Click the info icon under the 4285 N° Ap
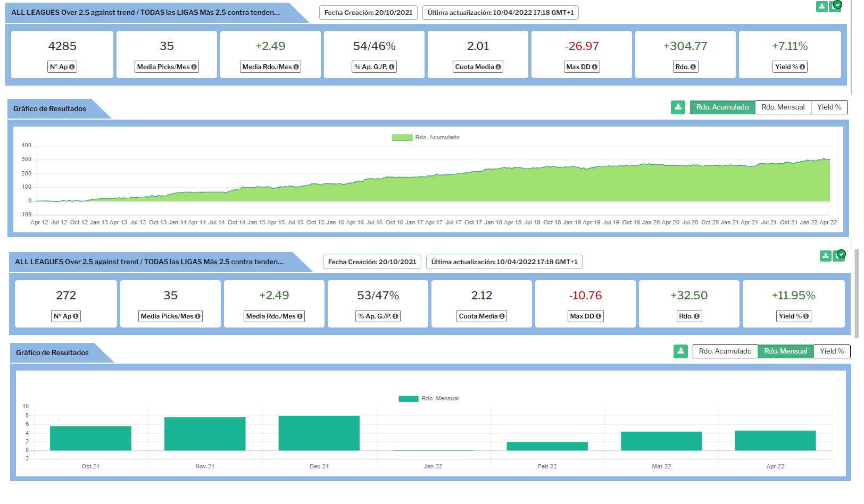The height and width of the screenshot is (504, 864). pyautogui.click(x=72, y=67)
